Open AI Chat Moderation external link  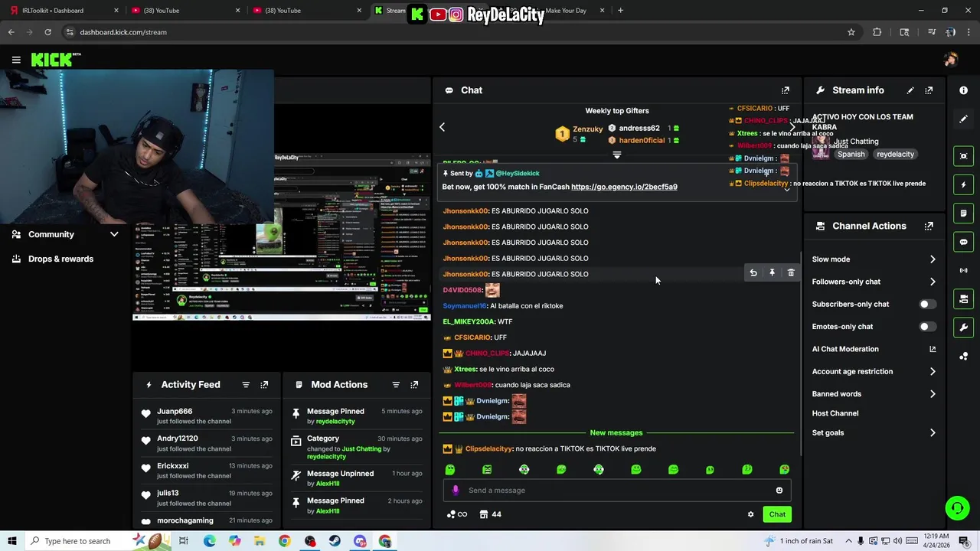(x=933, y=349)
